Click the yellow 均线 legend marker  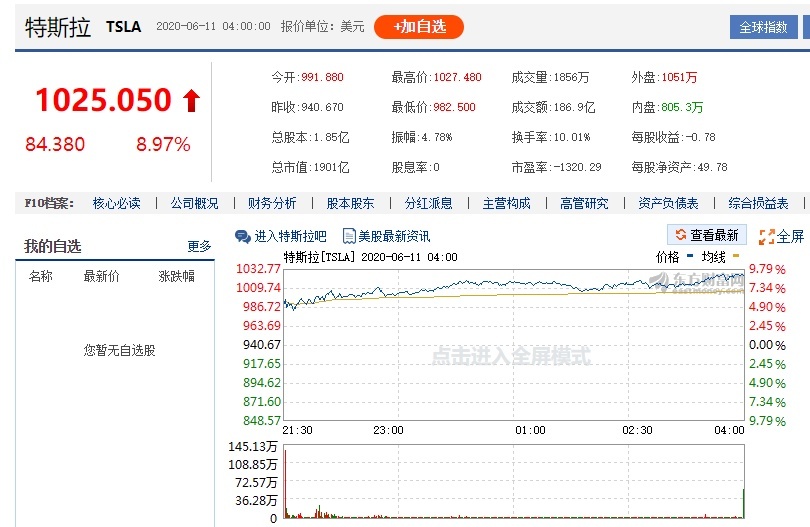pyautogui.click(x=736, y=256)
